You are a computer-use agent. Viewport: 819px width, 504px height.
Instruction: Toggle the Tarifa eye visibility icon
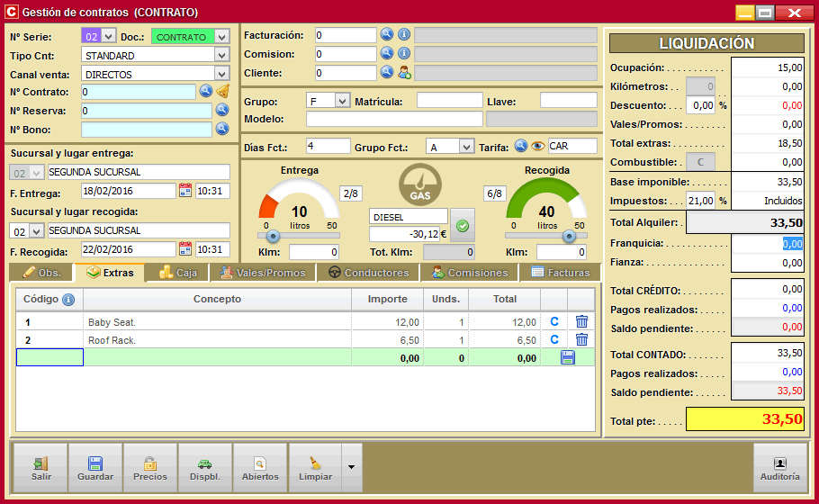(537, 146)
